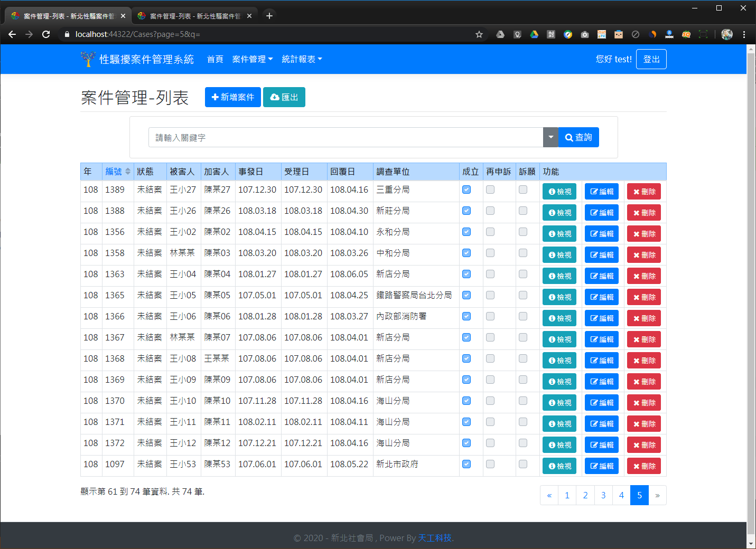Bookmark this page with the star icon

(x=479, y=34)
